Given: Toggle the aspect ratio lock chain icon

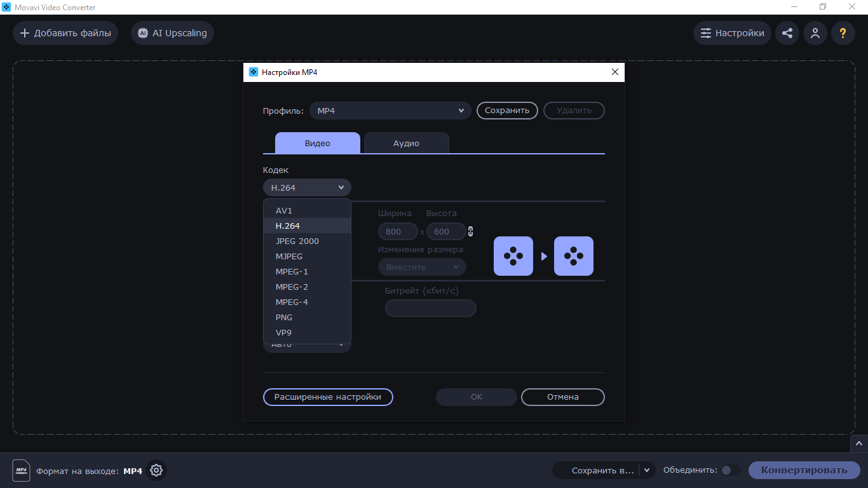Looking at the screenshot, I should (x=471, y=231).
